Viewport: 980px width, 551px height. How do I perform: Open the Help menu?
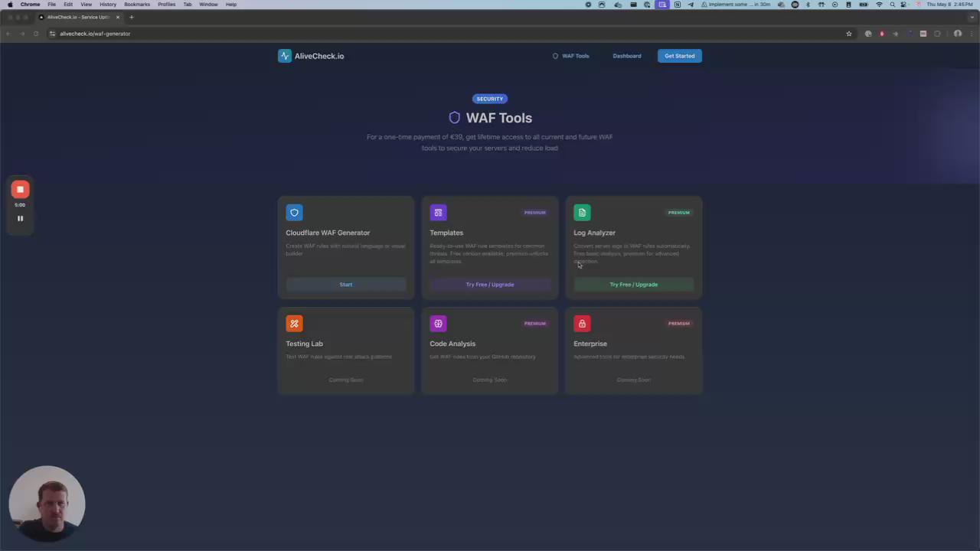[x=230, y=5]
